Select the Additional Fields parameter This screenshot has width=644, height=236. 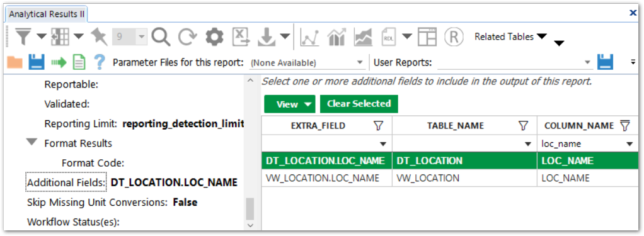[67, 183]
